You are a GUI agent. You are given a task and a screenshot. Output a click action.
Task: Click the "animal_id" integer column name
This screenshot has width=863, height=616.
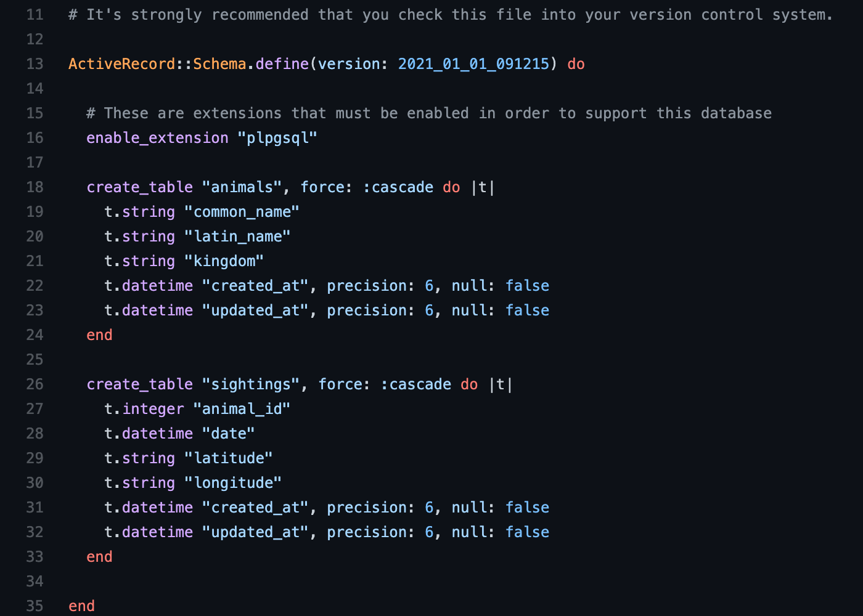pos(242,409)
